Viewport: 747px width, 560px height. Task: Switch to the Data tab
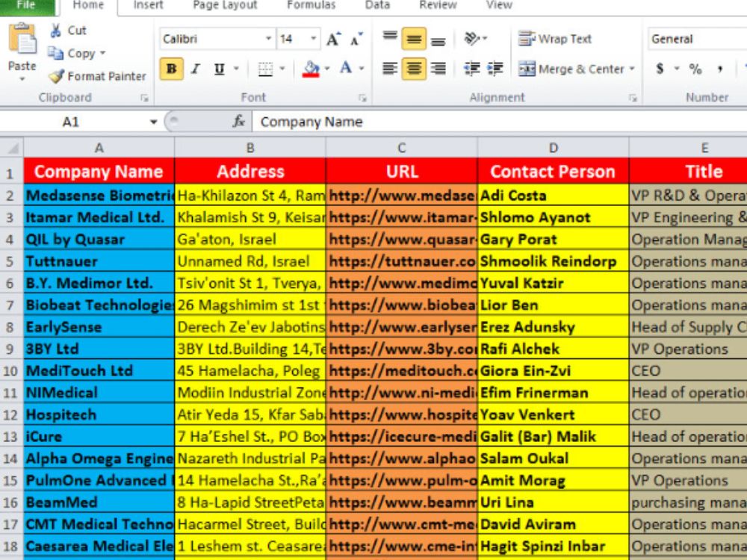pyautogui.click(x=377, y=6)
